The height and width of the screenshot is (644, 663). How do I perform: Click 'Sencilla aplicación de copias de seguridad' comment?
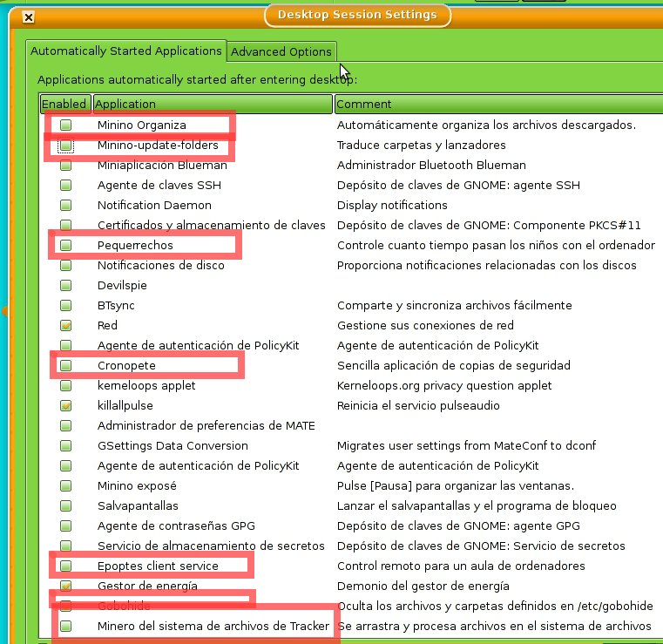454,365
